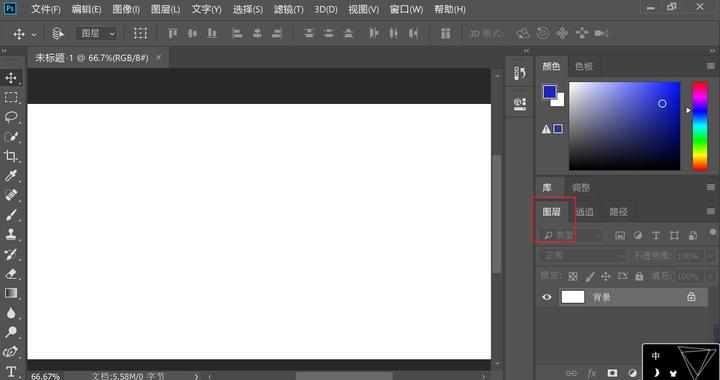Select the Eyedropper tool
Image resolution: width=720 pixels, height=380 pixels.
pos(11,175)
